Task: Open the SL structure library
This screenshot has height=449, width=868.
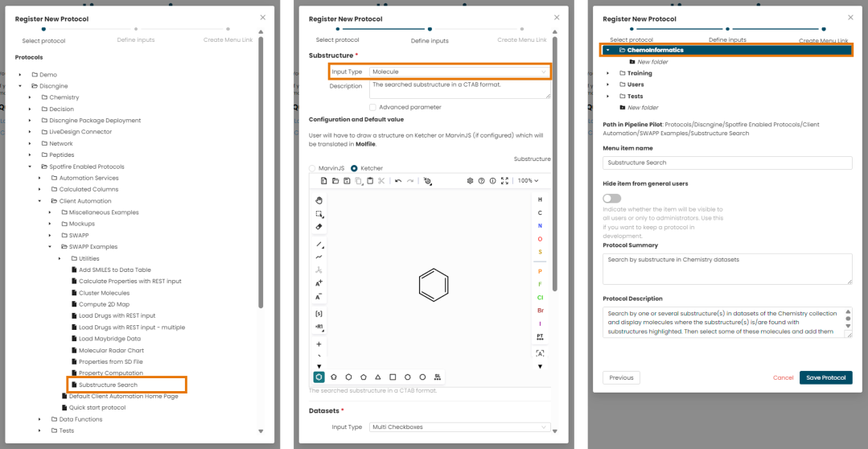Action: click(438, 377)
